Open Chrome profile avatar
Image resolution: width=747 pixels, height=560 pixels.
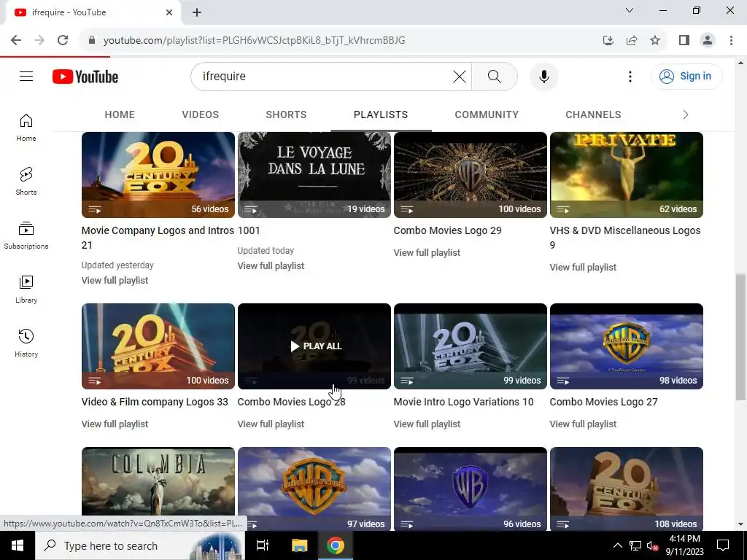[708, 40]
